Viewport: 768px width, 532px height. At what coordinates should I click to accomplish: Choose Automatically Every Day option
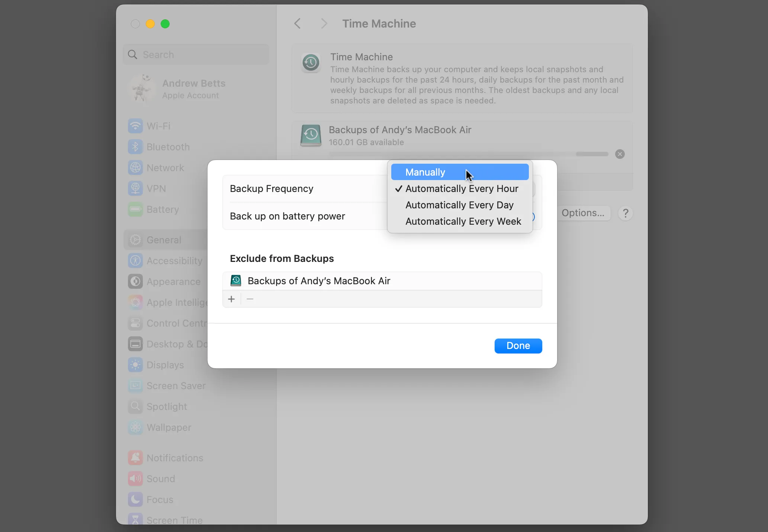459,205
